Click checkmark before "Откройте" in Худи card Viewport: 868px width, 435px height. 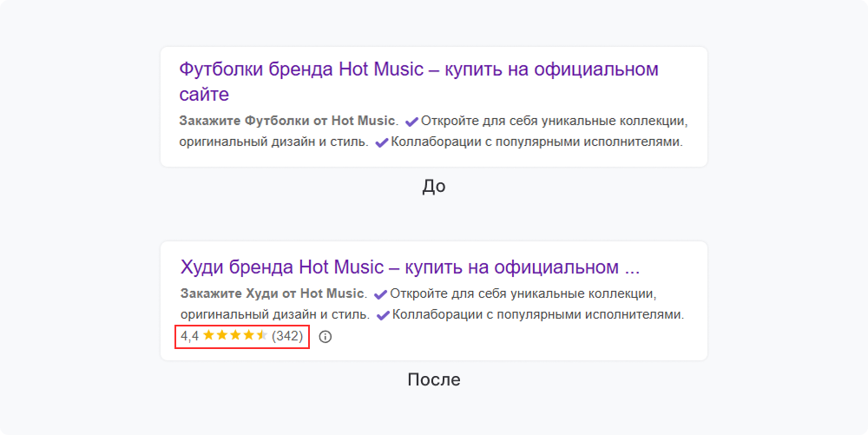coord(380,294)
